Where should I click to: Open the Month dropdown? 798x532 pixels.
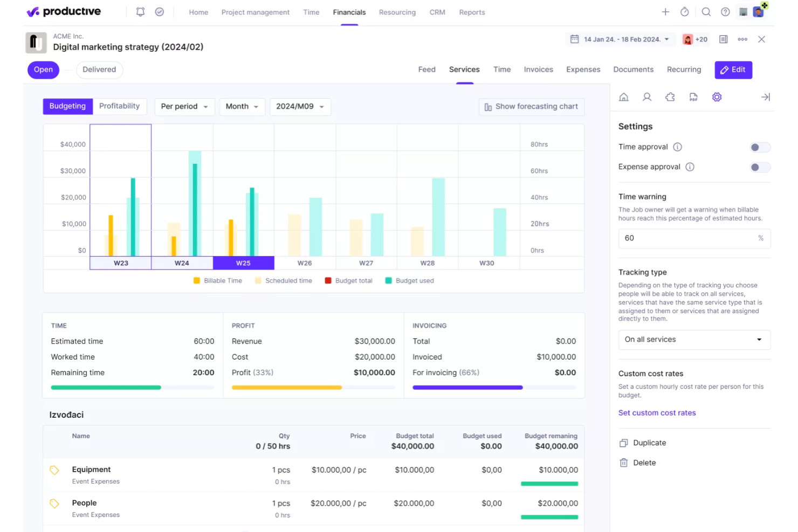coord(242,106)
